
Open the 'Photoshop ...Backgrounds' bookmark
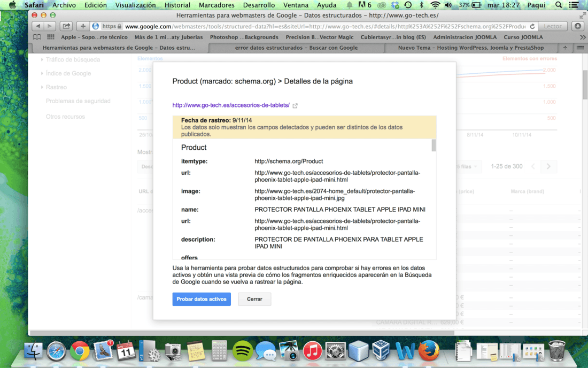(x=244, y=37)
